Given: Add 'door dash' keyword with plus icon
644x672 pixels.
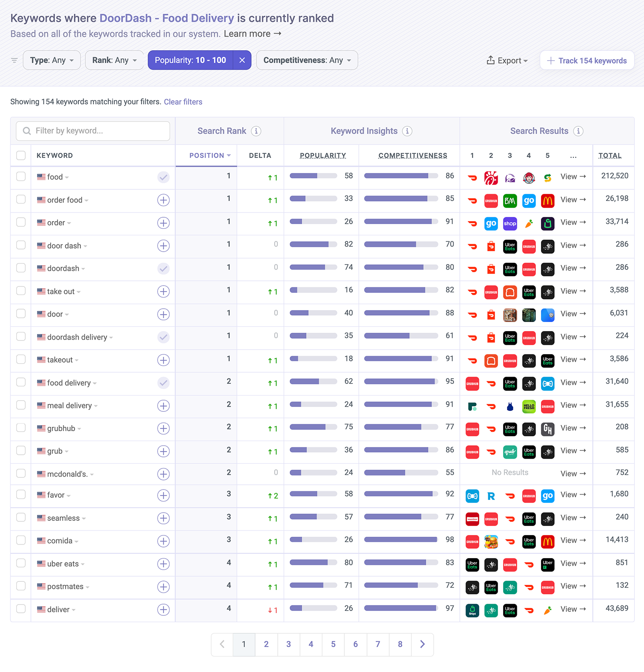Looking at the screenshot, I should (x=163, y=246).
